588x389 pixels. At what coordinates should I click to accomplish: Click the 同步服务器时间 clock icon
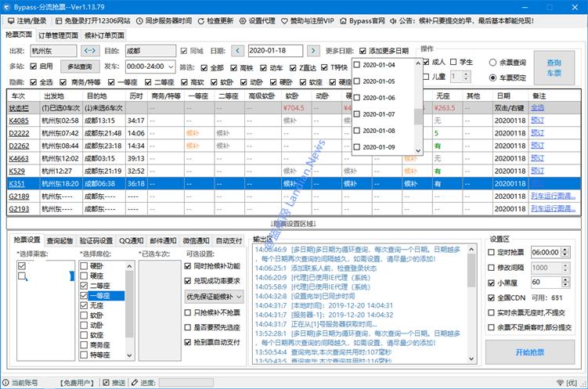tap(139, 20)
